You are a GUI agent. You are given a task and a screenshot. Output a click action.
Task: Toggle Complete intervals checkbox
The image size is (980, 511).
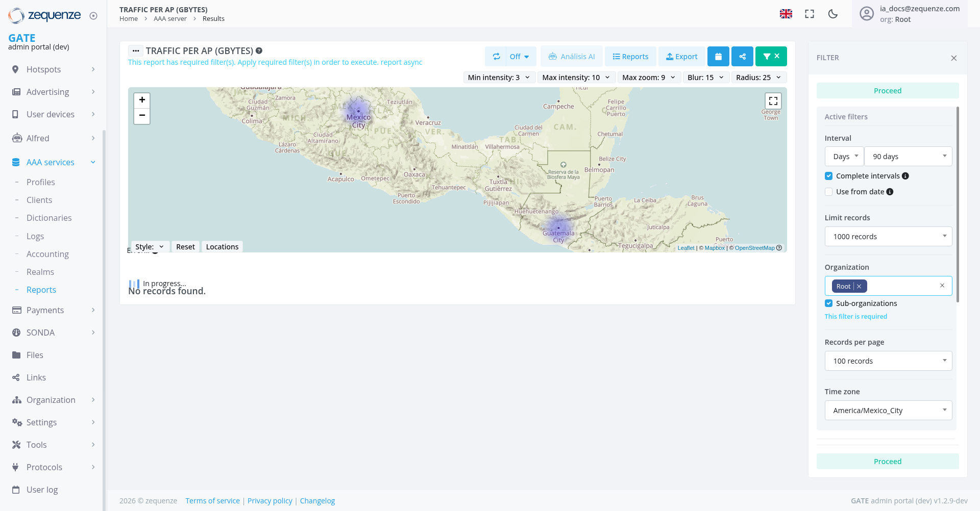coord(828,176)
